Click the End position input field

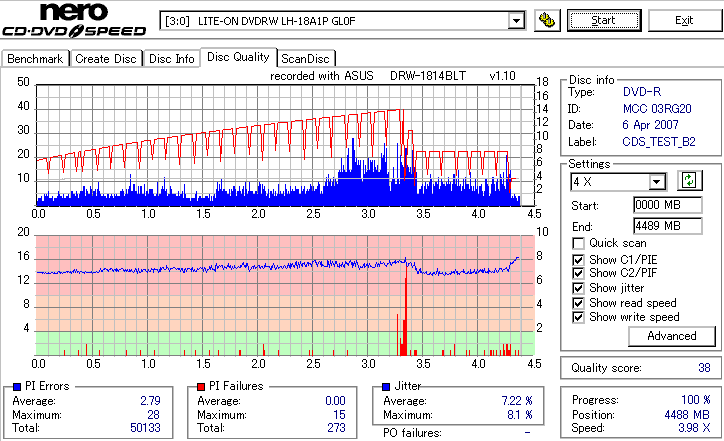point(668,226)
